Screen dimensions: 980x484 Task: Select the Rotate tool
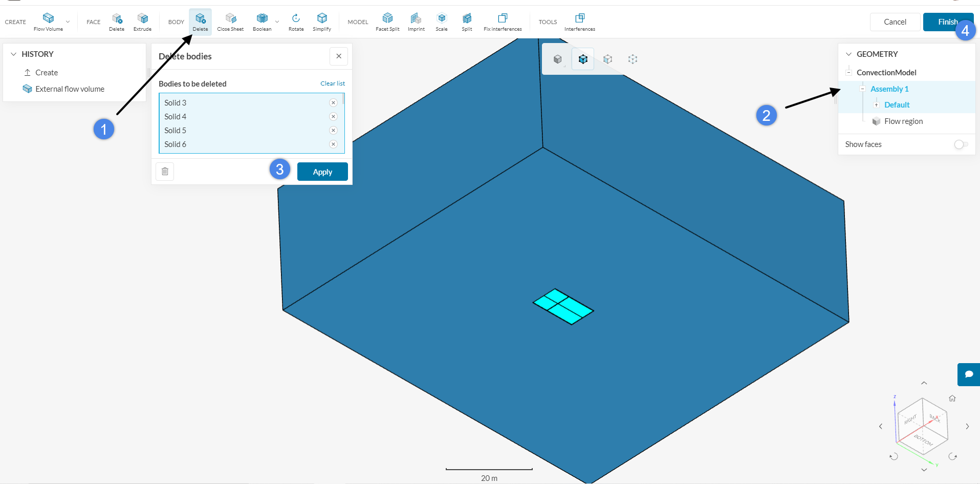[x=296, y=22]
